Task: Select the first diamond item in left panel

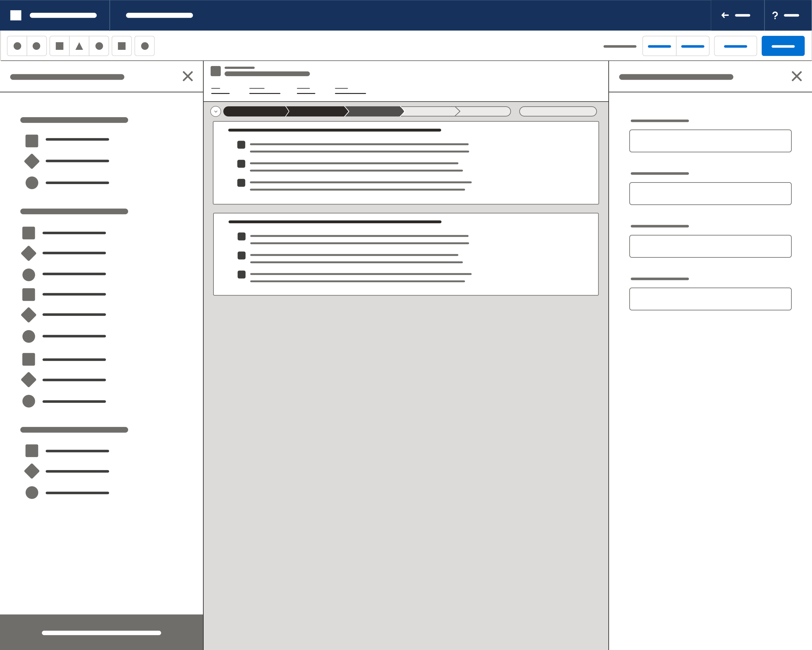Action: (32, 161)
